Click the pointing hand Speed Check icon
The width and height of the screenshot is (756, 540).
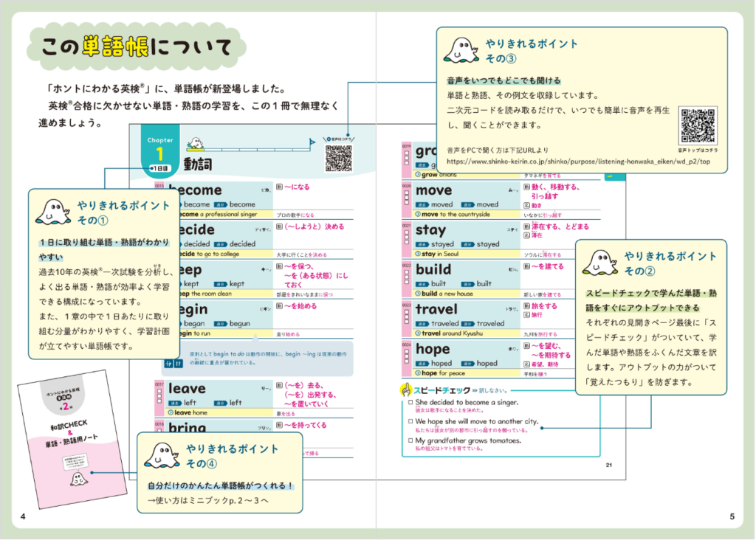coord(405,388)
